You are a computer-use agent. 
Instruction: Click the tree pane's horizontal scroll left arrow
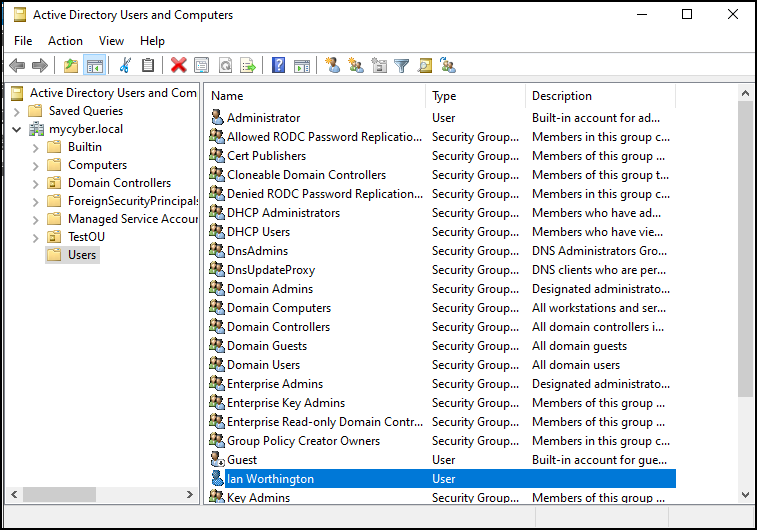point(14,494)
